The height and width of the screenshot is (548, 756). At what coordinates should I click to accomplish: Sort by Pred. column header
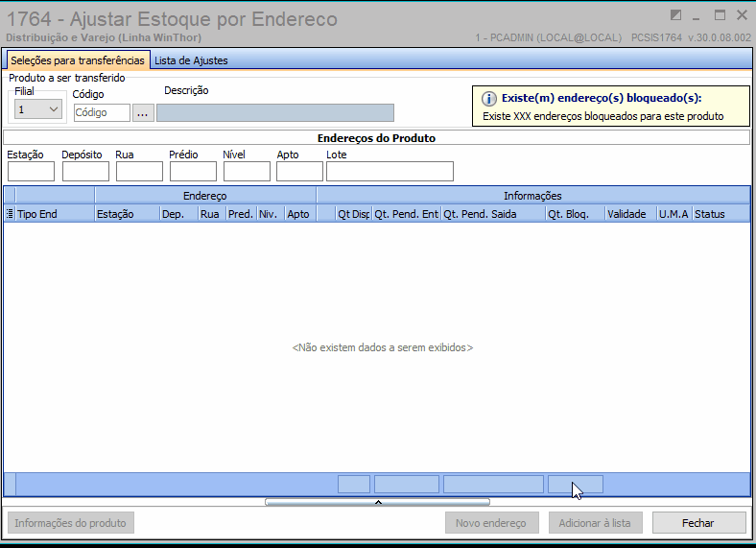coord(241,214)
